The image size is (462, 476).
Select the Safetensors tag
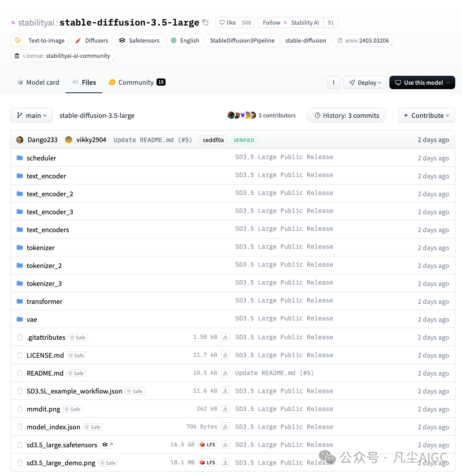point(139,40)
